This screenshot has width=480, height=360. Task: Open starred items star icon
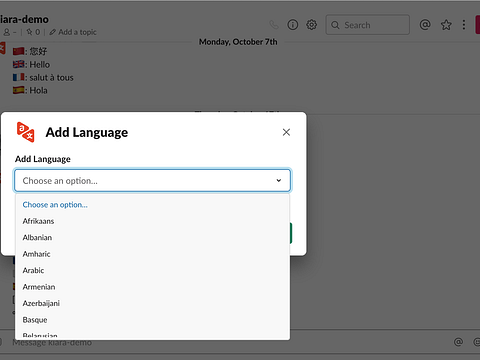pyautogui.click(x=446, y=25)
